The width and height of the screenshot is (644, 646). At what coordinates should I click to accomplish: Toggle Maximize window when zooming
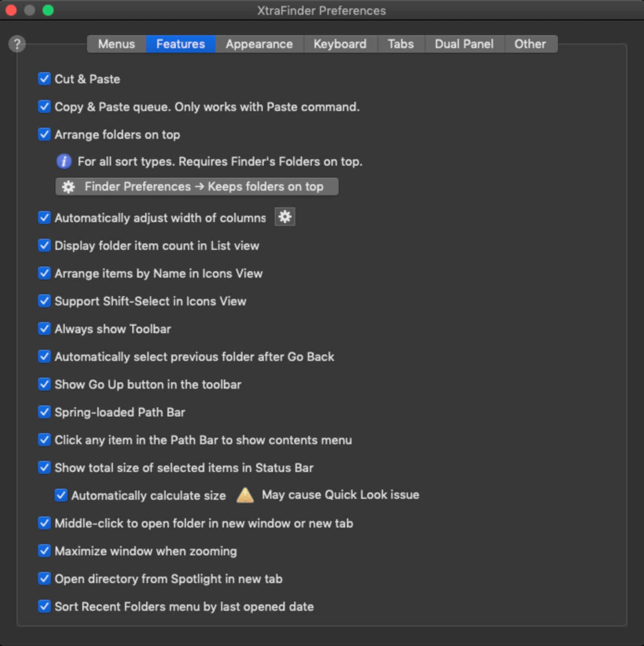click(x=44, y=551)
